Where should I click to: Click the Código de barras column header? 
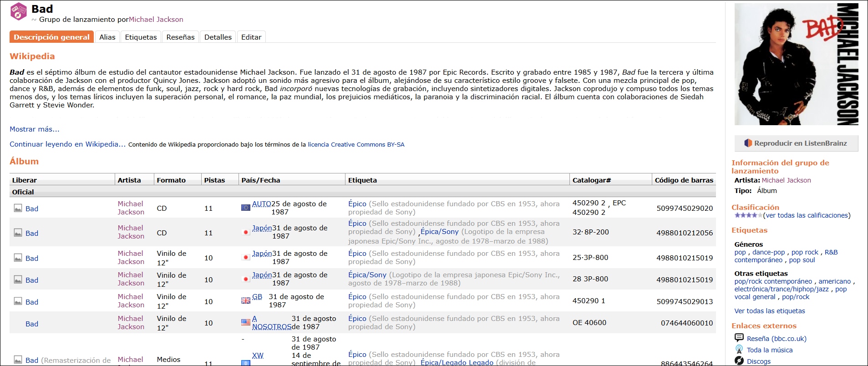pyautogui.click(x=684, y=180)
